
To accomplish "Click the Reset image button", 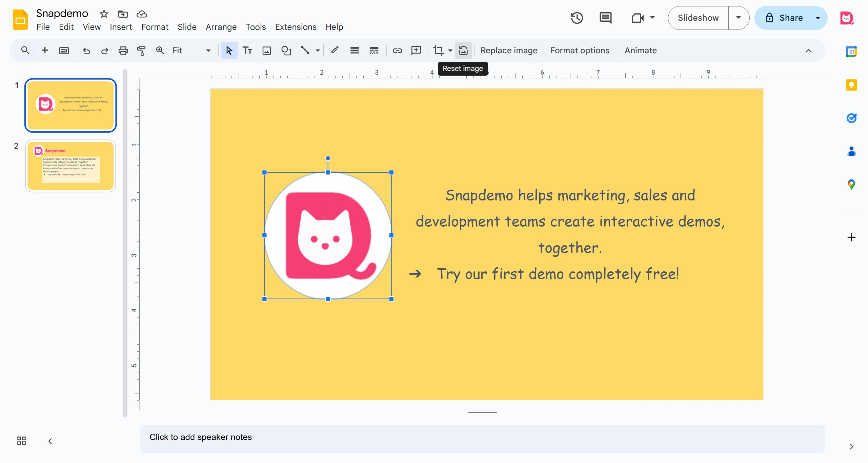I will click(x=463, y=51).
